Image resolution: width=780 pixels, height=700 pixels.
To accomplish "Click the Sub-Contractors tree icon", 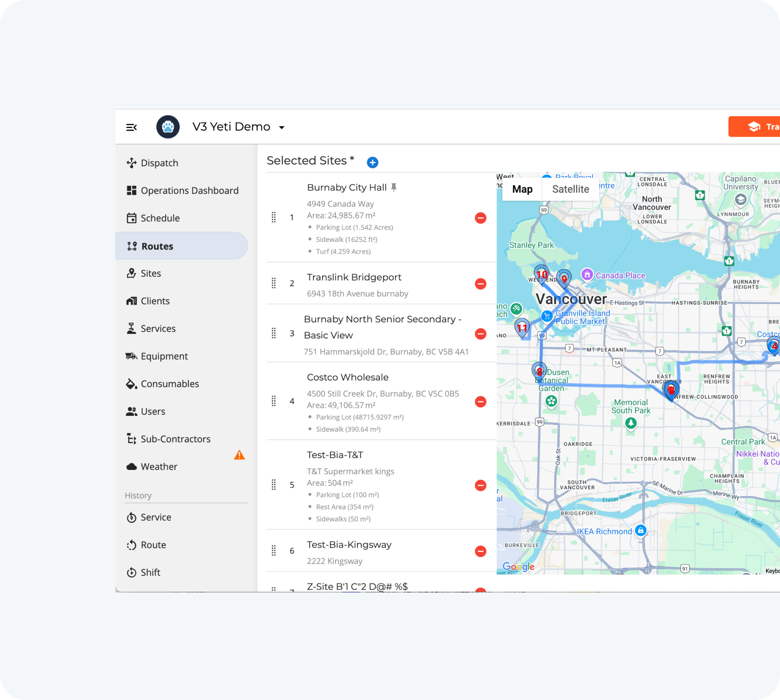I will 132,439.
